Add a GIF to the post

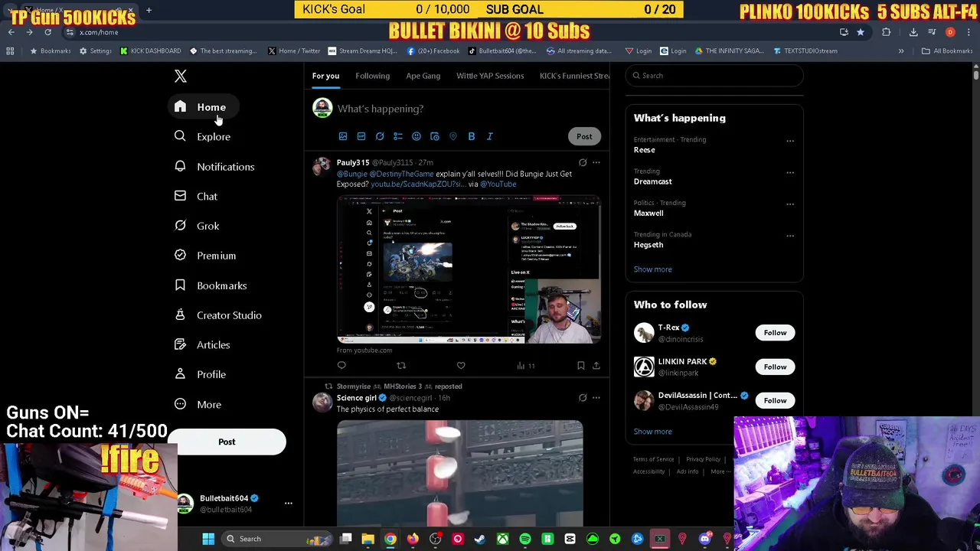(361, 136)
